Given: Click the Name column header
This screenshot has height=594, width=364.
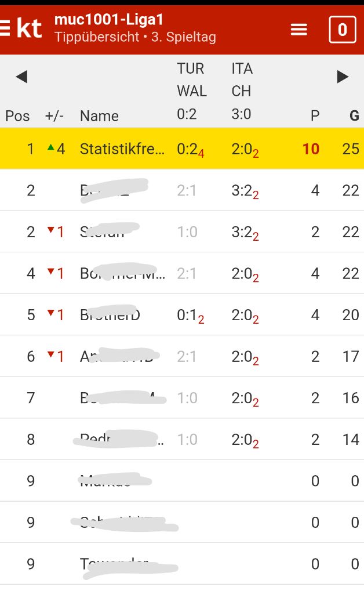Looking at the screenshot, I should (99, 116).
